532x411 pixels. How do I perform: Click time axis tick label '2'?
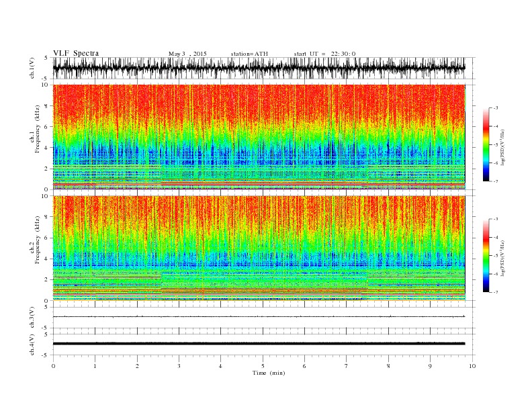pos(137,366)
